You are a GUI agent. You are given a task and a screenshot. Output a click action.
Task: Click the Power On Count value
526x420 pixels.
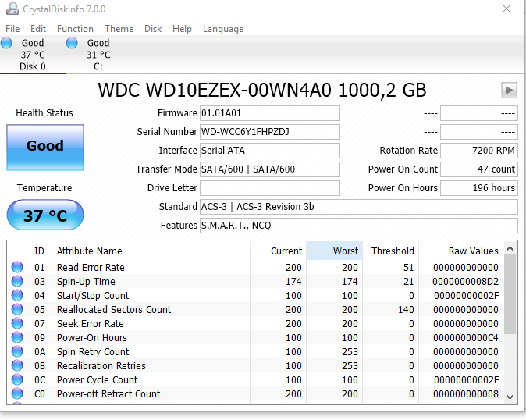tap(479, 169)
